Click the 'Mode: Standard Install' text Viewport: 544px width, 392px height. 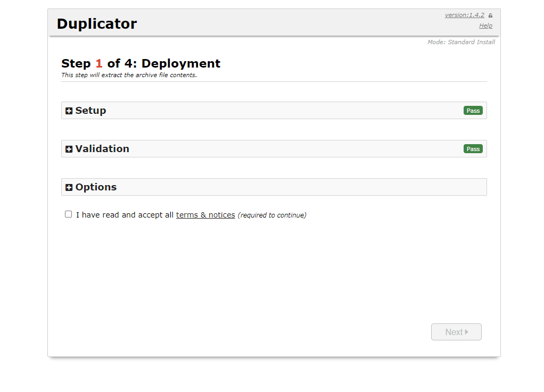click(x=461, y=42)
